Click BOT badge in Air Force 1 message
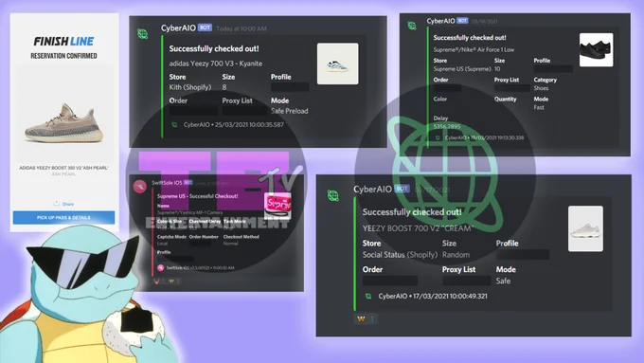 462,21
